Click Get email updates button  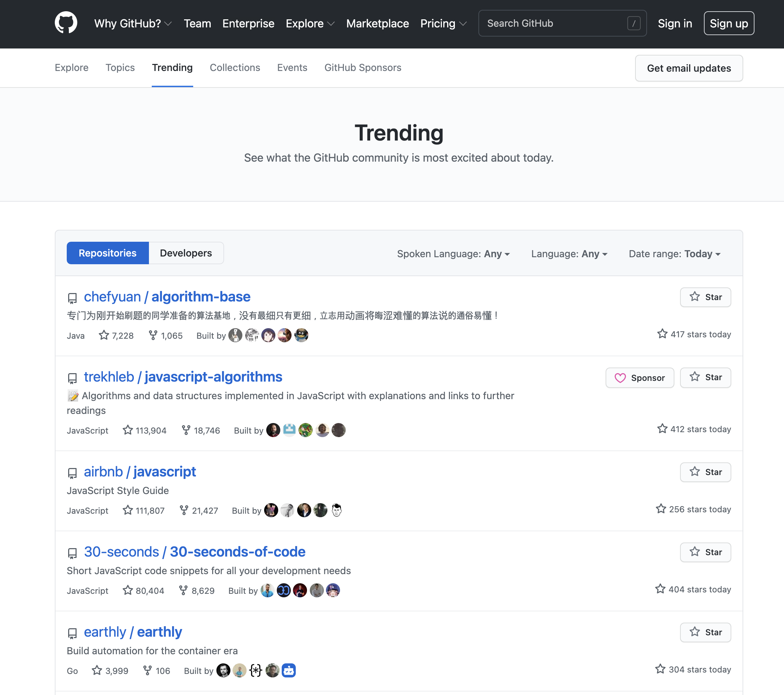pos(688,68)
